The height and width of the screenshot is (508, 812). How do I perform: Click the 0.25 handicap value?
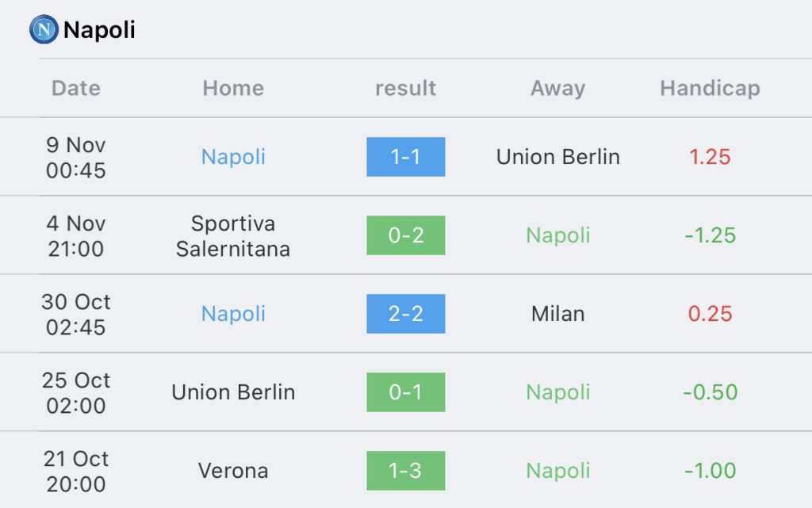[710, 314]
